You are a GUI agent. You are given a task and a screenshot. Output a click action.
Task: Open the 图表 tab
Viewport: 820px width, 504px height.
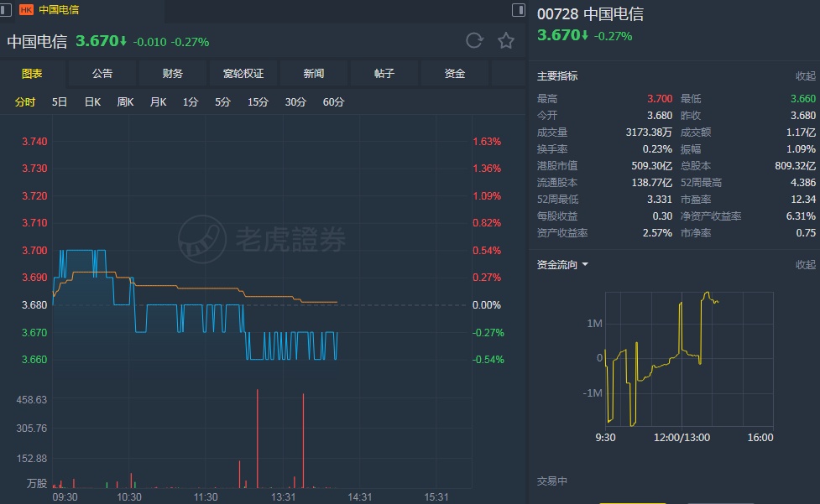pos(32,74)
